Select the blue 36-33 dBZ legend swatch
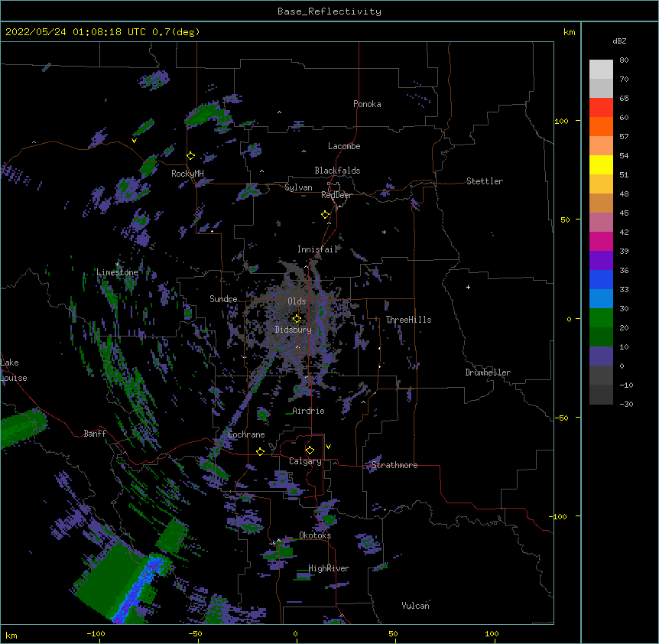This screenshot has width=659, height=644. pyautogui.click(x=601, y=279)
